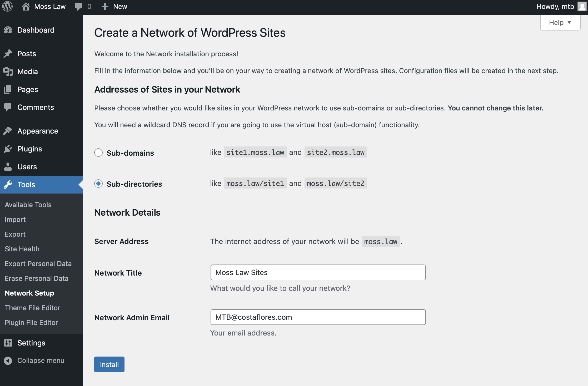This screenshot has height=386, width=588.
Task: Click the Tools wrench icon
Action: (8, 185)
